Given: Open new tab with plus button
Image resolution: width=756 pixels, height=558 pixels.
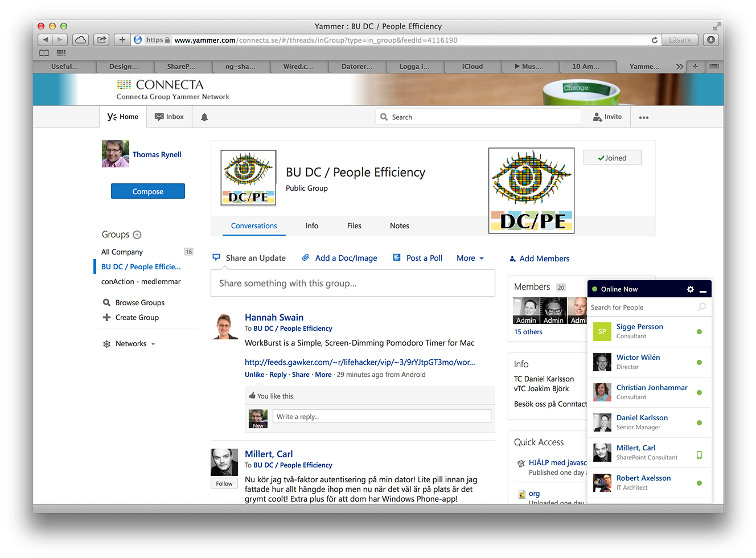Looking at the screenshot, I should point(695,67).
